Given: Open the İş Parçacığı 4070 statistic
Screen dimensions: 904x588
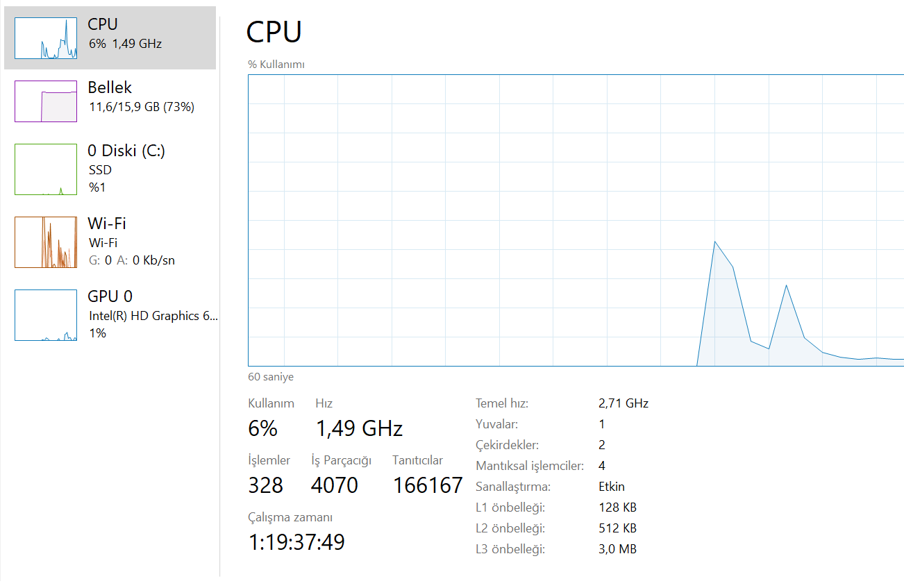Looking at the screenshot, I should tap(334, 485).
